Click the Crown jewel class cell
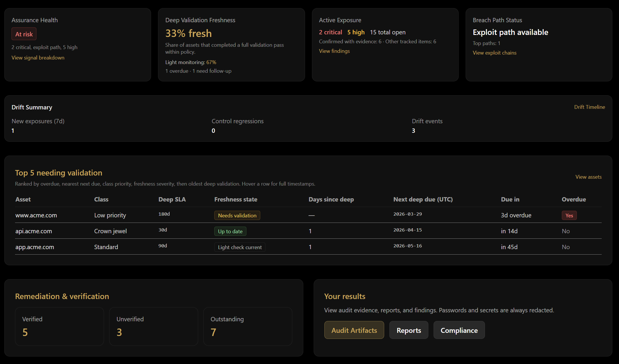The image size is (619, 364). (110, 231)
